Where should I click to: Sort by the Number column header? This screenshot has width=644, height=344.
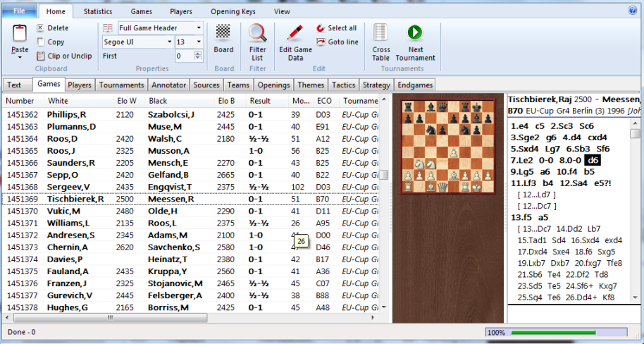[x=23, y=101]
